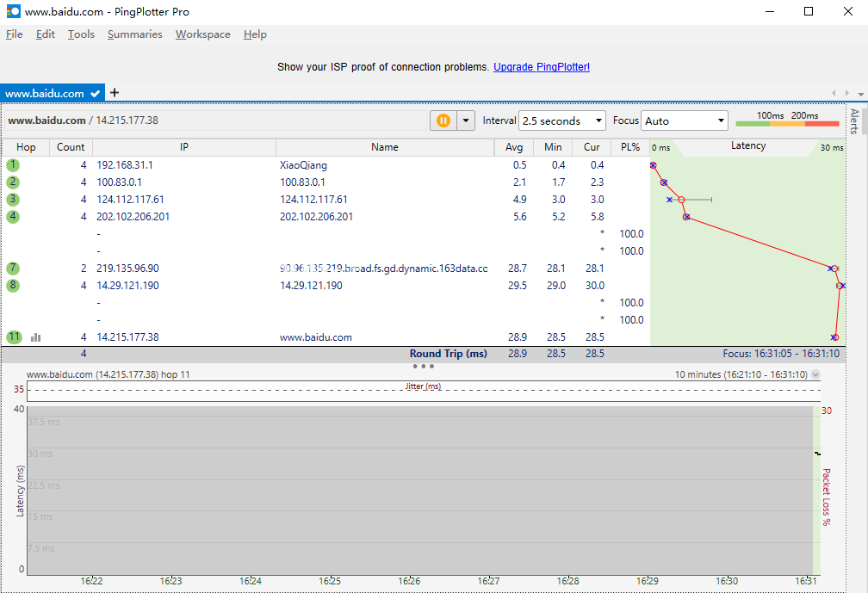Sort by the Hop column header
The height and width of the screenshot is (593, 868).
pyautogui.click(x=26, y=147)
